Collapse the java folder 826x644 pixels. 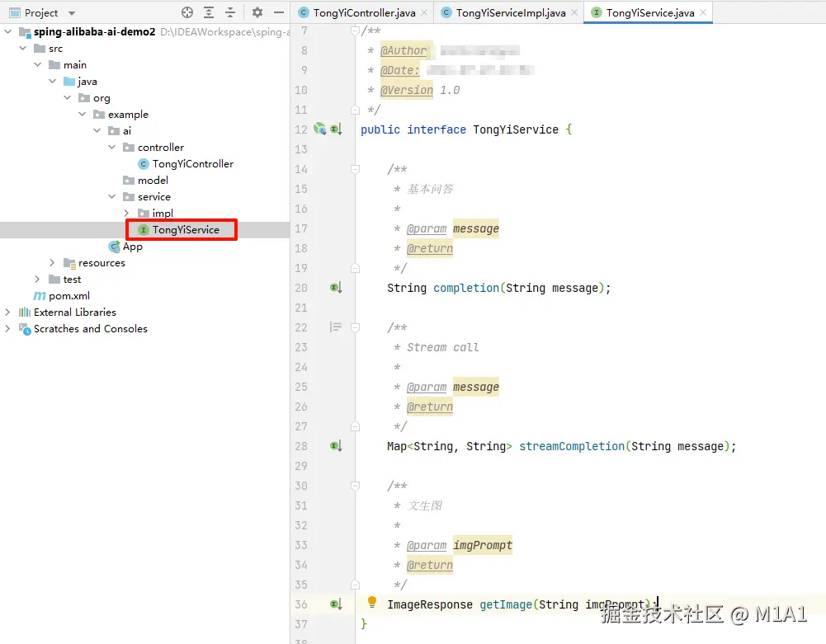[52, 81]
